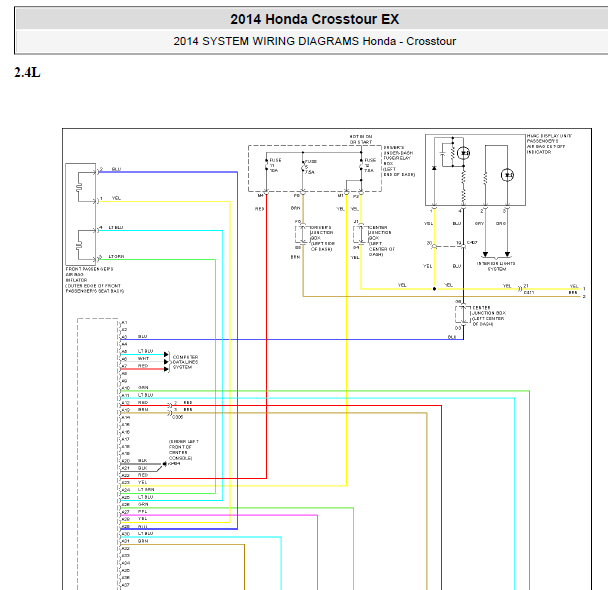Click the "BLU" label at inflator pin 2
The height and width of the screenshot is (590, 608).
116,169
